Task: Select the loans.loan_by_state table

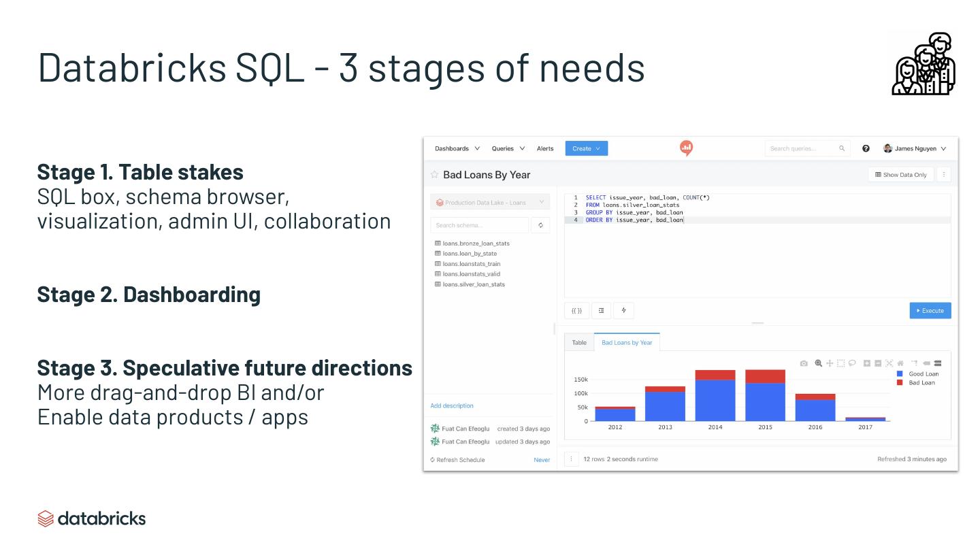Action: [x=470, y=254]
